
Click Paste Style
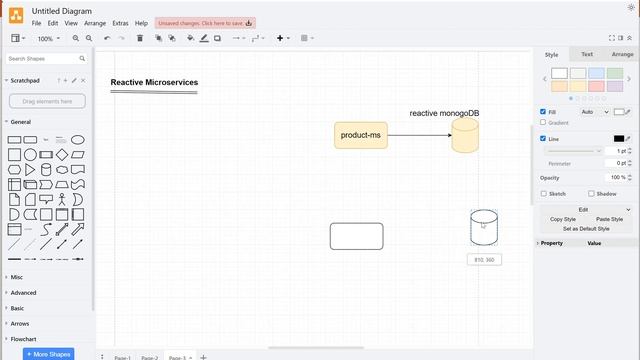609,219
